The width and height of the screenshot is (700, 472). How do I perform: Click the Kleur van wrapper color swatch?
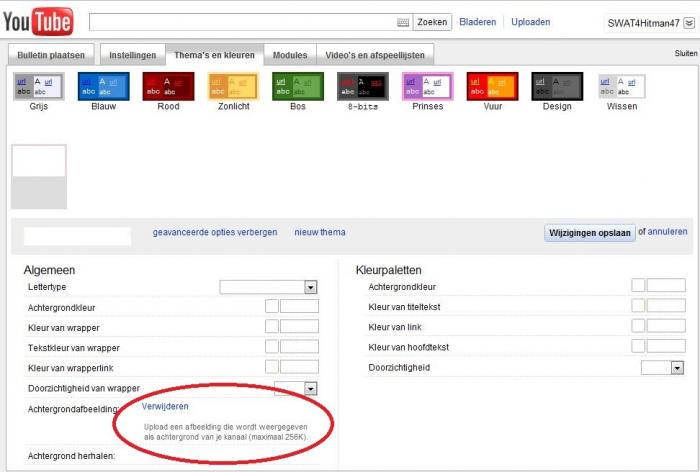[272, 326]
